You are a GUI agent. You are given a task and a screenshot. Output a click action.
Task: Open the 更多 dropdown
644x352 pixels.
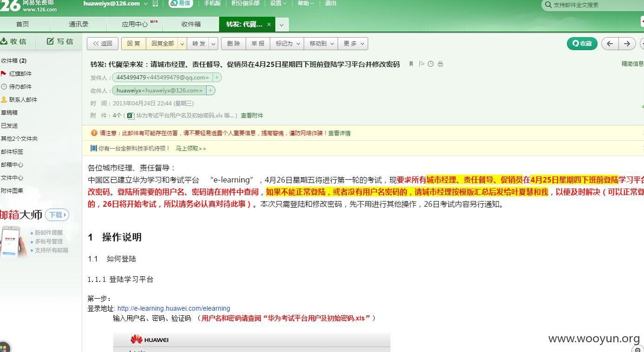pos(353,44)
